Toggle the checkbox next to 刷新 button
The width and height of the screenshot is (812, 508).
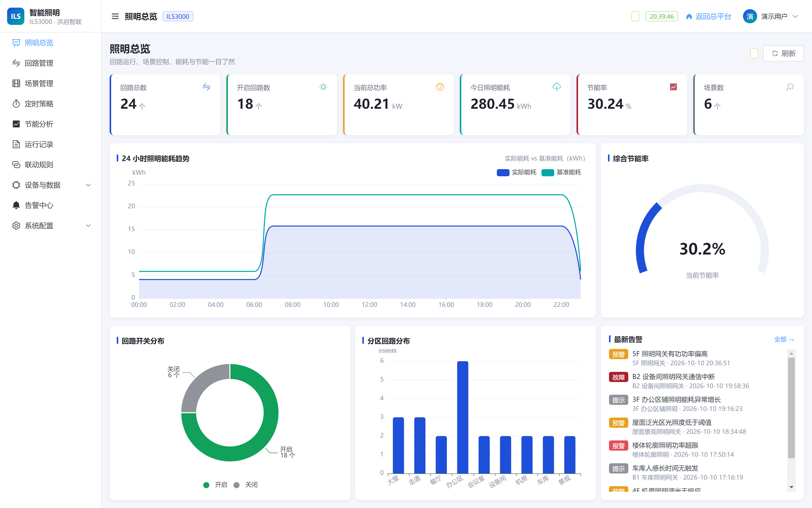[x=754, y=53]
